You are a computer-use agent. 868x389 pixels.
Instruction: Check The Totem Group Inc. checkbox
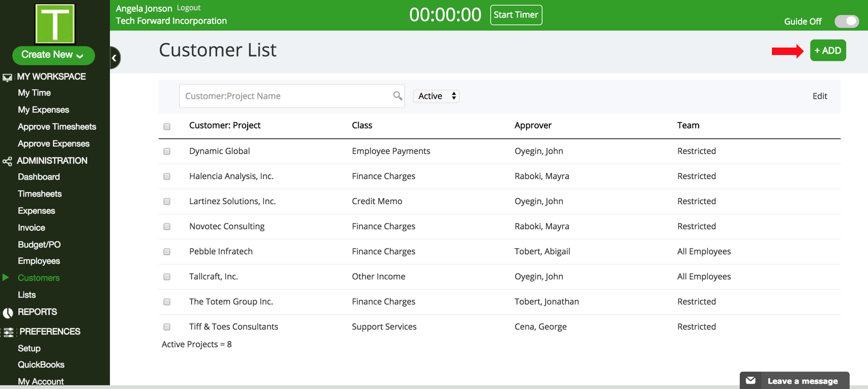coord(167,302)
